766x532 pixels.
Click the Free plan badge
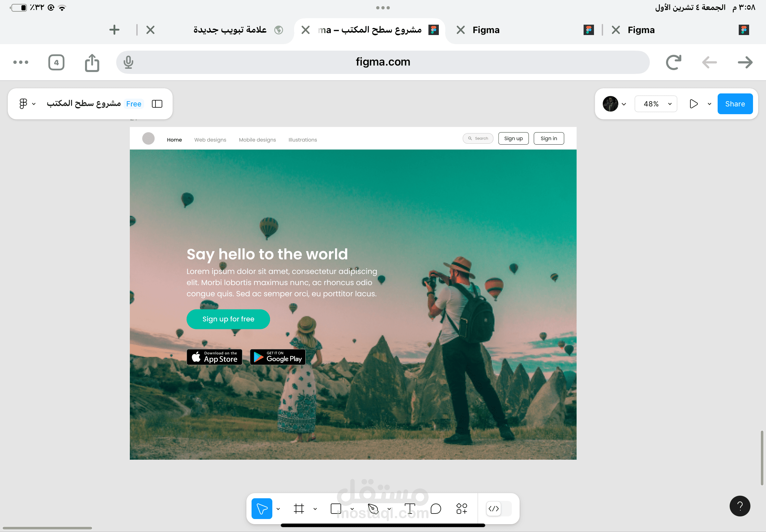coord(134,104)
